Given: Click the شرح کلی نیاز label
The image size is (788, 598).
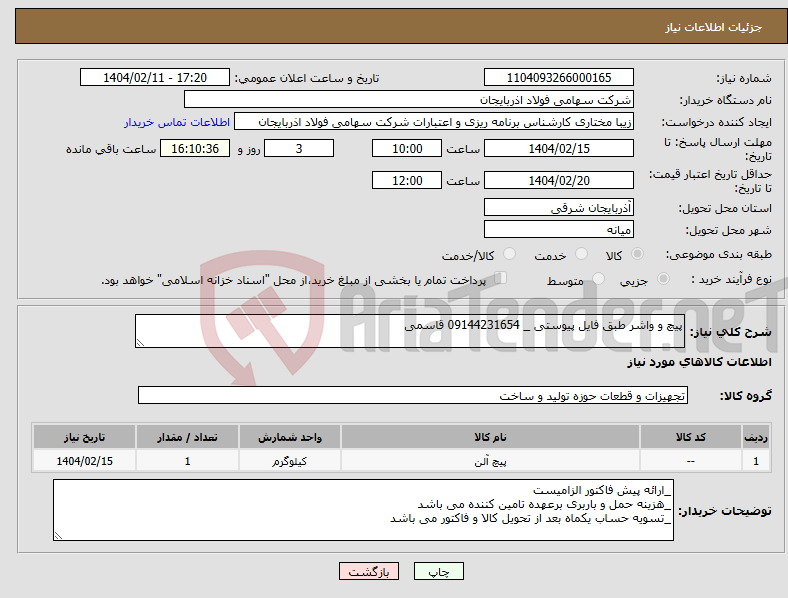Looking at the screenshot, I should click(x=730, y=332).
